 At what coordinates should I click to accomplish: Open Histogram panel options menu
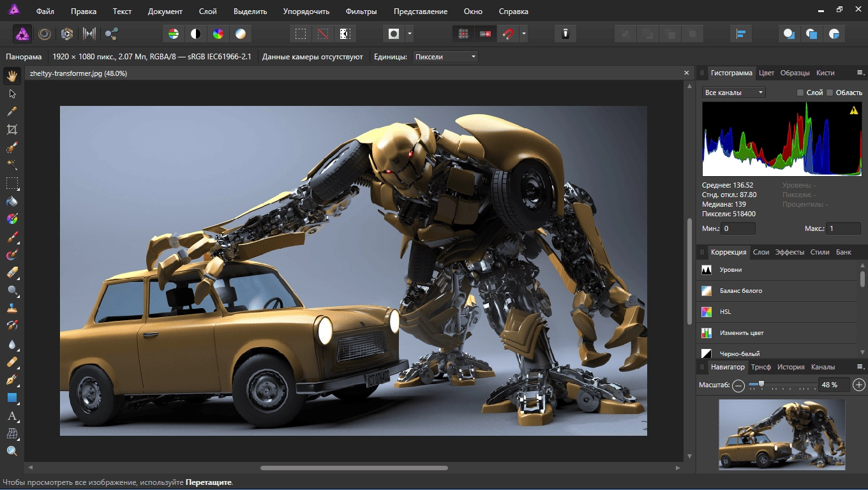tap(860, 73)
